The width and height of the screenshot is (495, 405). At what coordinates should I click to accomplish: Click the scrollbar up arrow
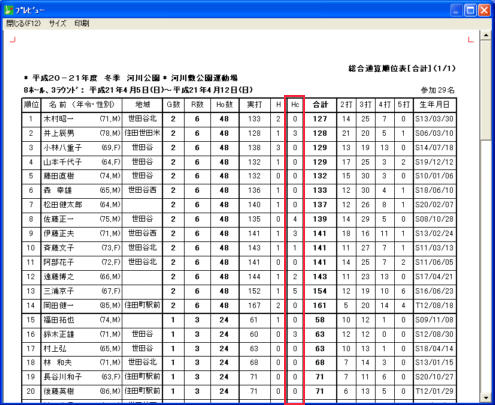coord(486,35)
